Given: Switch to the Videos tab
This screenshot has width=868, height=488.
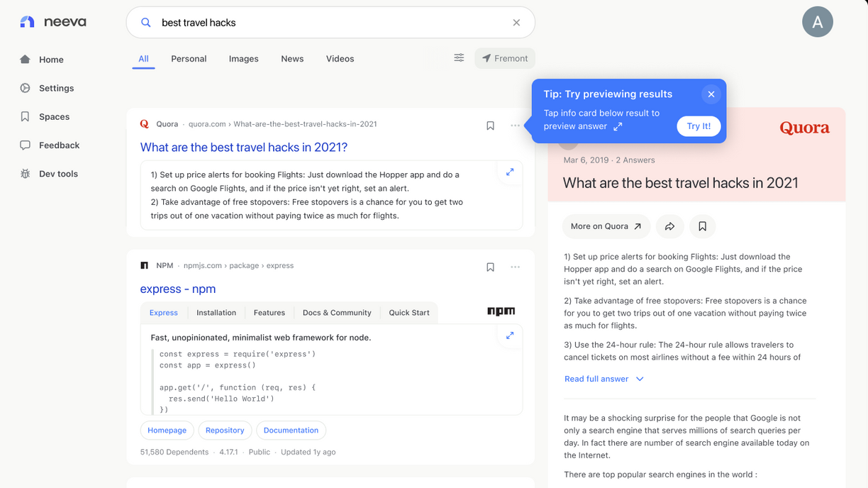Looking at the screenshot, I should pos(340,59).
